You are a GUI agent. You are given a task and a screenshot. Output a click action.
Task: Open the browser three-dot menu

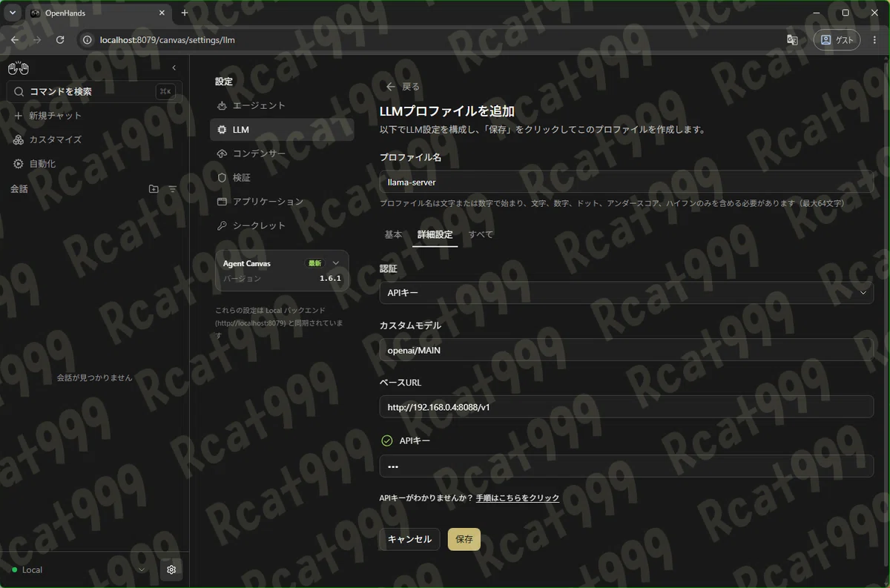[875, 40]
